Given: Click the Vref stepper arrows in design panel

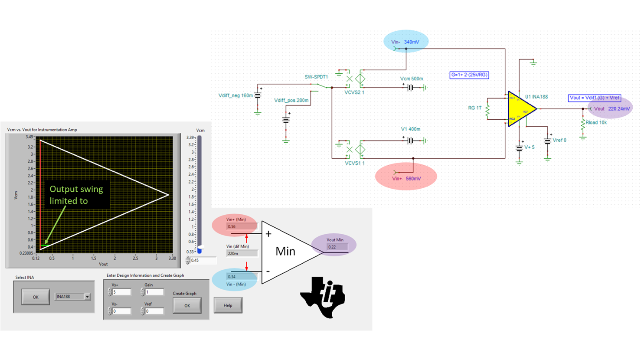Looking at the screenshot, I should click(143, 311).
